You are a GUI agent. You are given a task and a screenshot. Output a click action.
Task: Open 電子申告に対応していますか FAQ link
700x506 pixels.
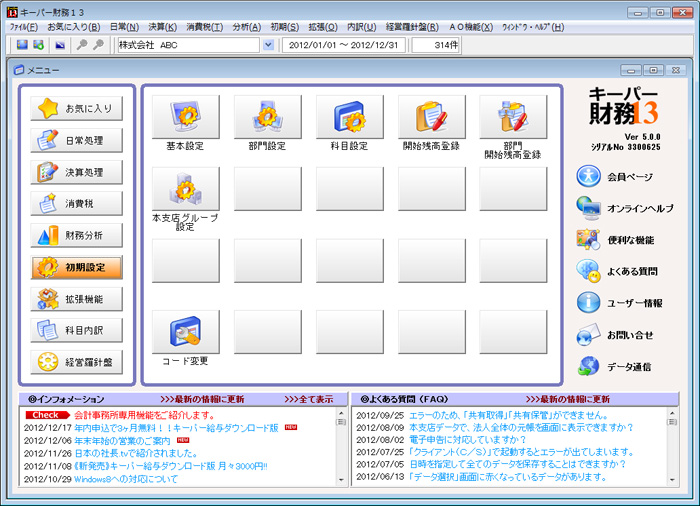(468, 439)
